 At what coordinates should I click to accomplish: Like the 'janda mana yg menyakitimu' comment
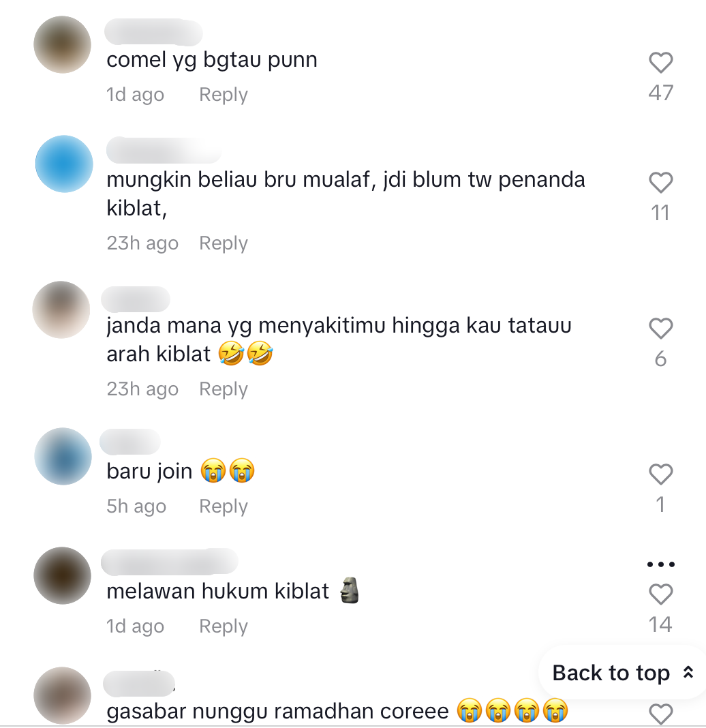point(660,329)
